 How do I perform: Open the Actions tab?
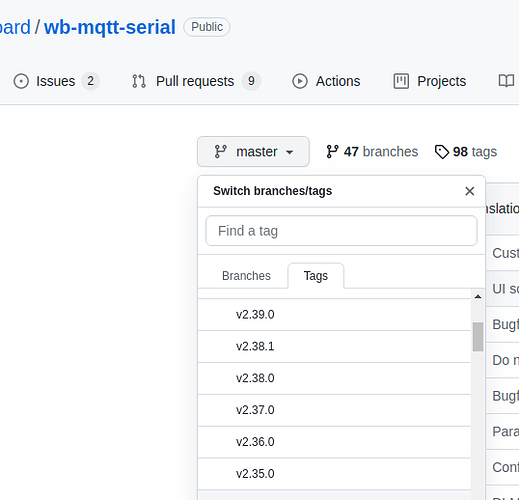[326, 81]
